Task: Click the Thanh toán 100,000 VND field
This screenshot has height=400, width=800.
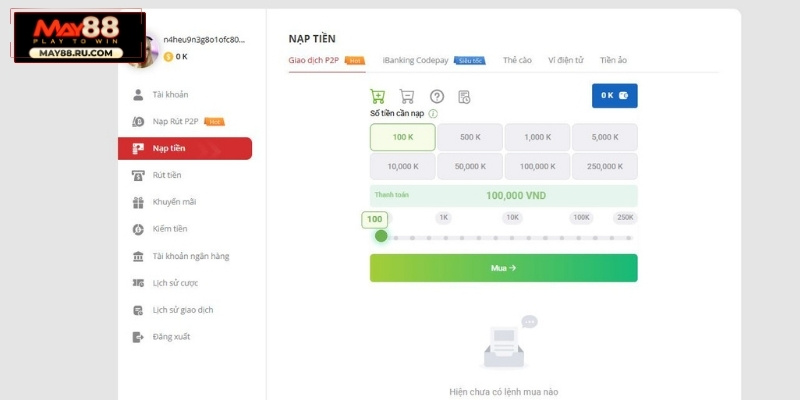Action: tap(504, 196)
